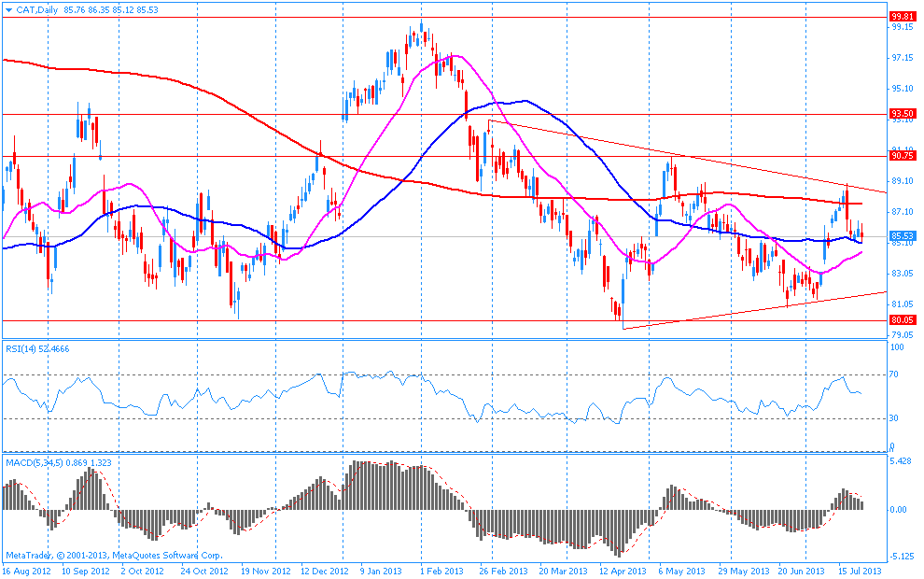Click the RSI overbought level label 70
The image size is (924, 579).
[x=894, y=374]
